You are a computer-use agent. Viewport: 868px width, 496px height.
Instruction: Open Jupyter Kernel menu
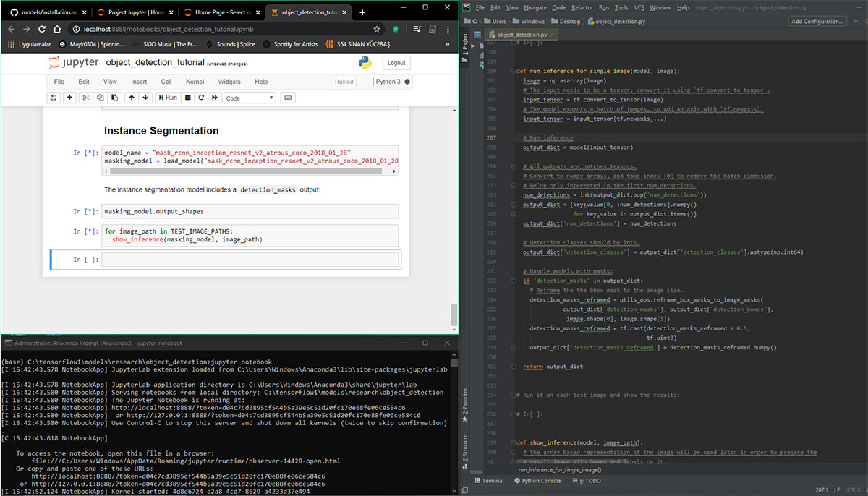[x=195, y=82]
